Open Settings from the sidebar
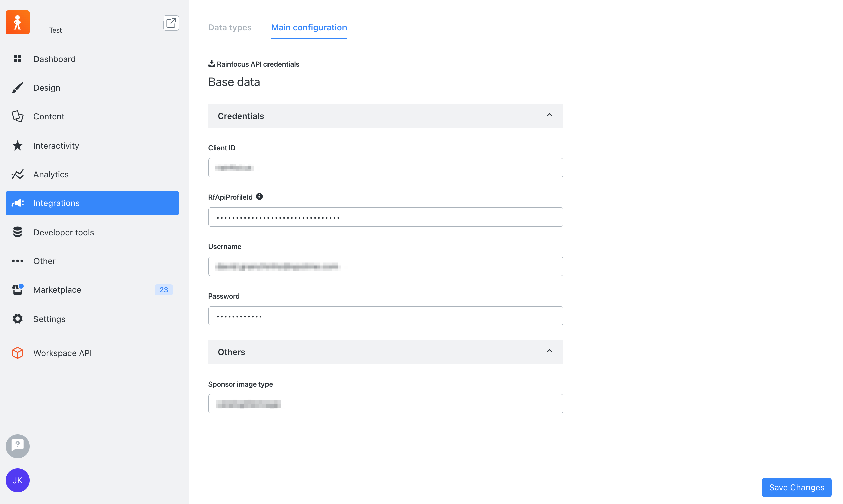 [x=92, y=319]
